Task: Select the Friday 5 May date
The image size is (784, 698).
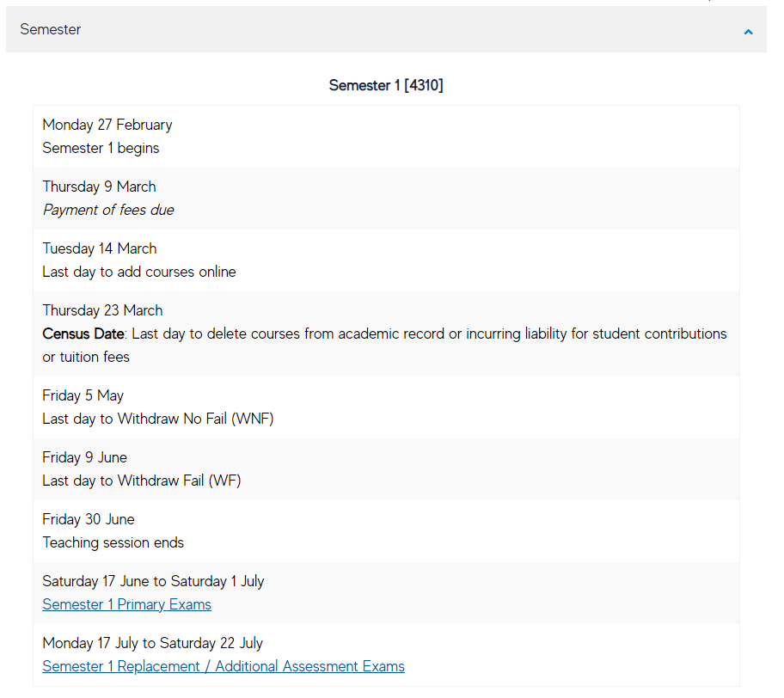Action: click(x=83, y=395)
